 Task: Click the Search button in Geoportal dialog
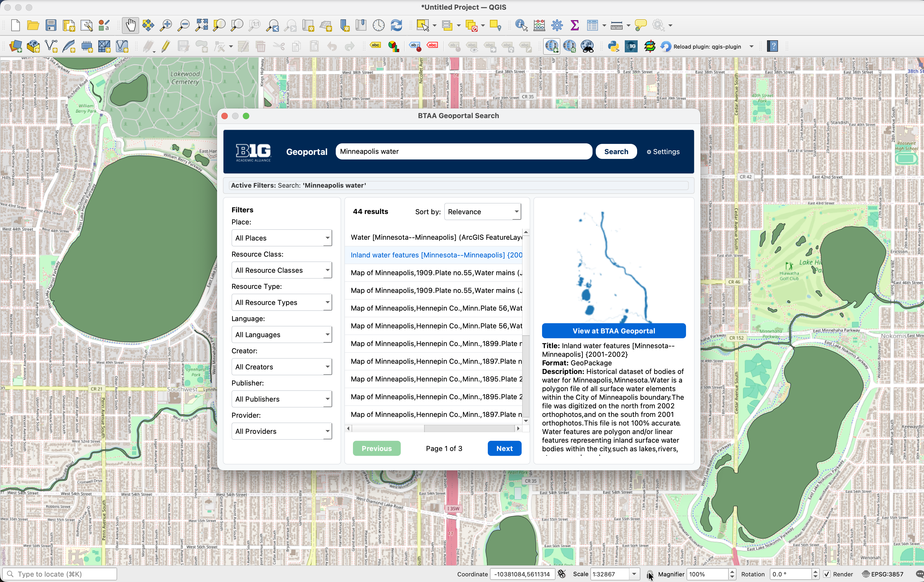(x=616, y=151)
